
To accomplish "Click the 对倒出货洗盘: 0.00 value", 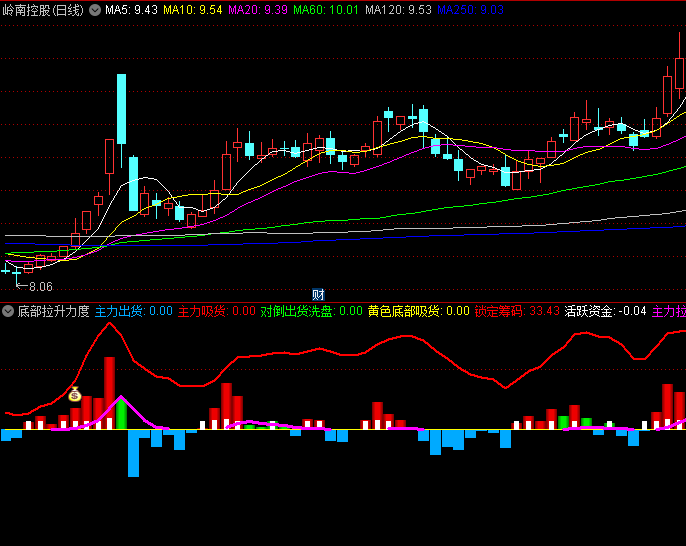I will pos(312,312).
